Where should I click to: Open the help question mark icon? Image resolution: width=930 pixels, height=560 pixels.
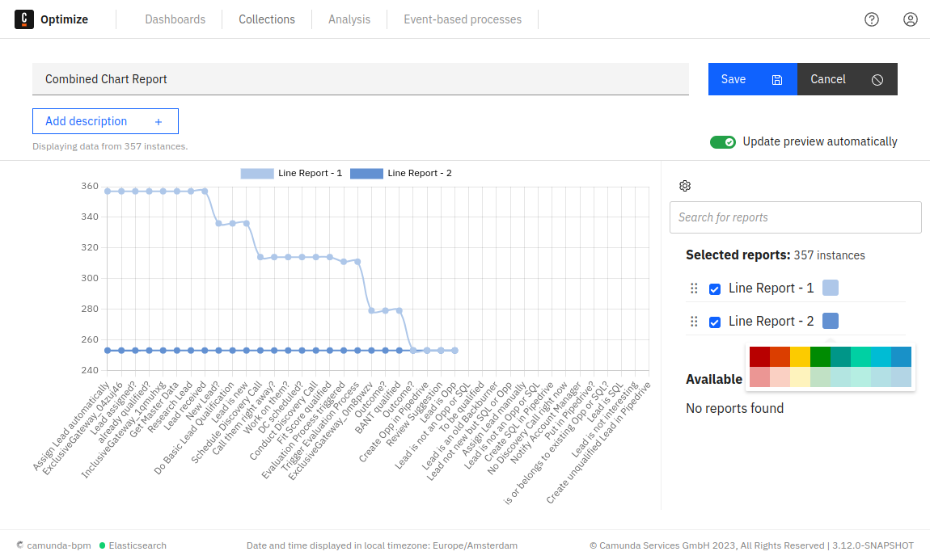click(871, 19)
